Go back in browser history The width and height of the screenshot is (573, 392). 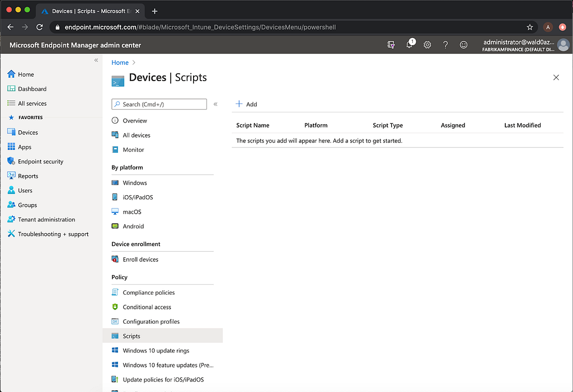10,27
